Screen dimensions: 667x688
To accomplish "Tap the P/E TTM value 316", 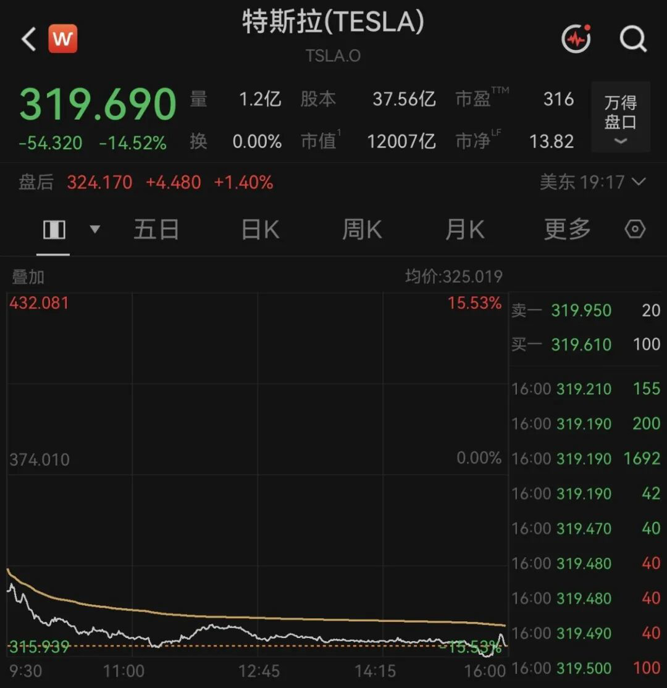I will 559,99.
